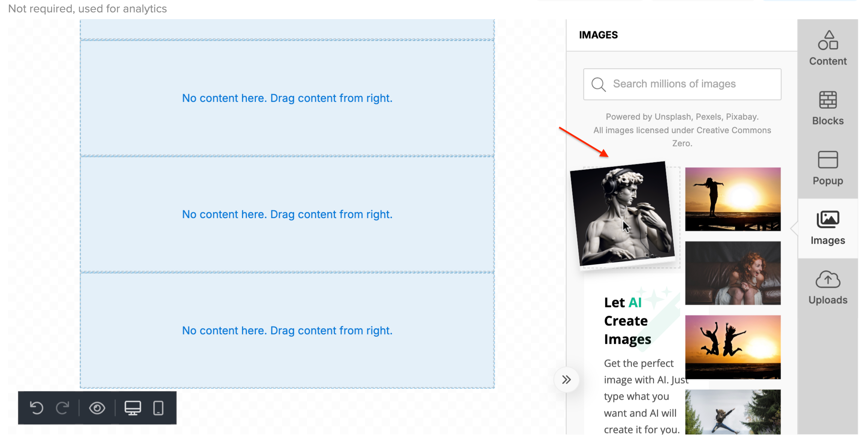Select the laughing red-haired woman image
Image resolution: width=868 pixels, height=442 pixels.
click(x=733, y=273)
